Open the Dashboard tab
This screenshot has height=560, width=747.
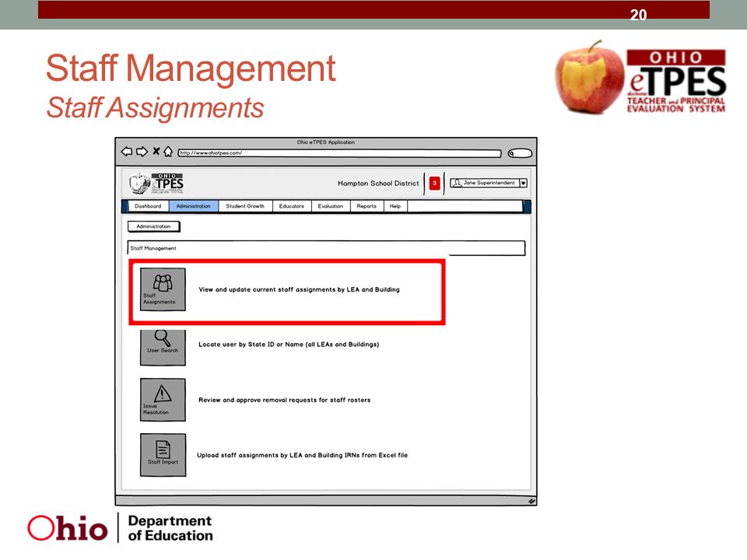click(148, 206)
